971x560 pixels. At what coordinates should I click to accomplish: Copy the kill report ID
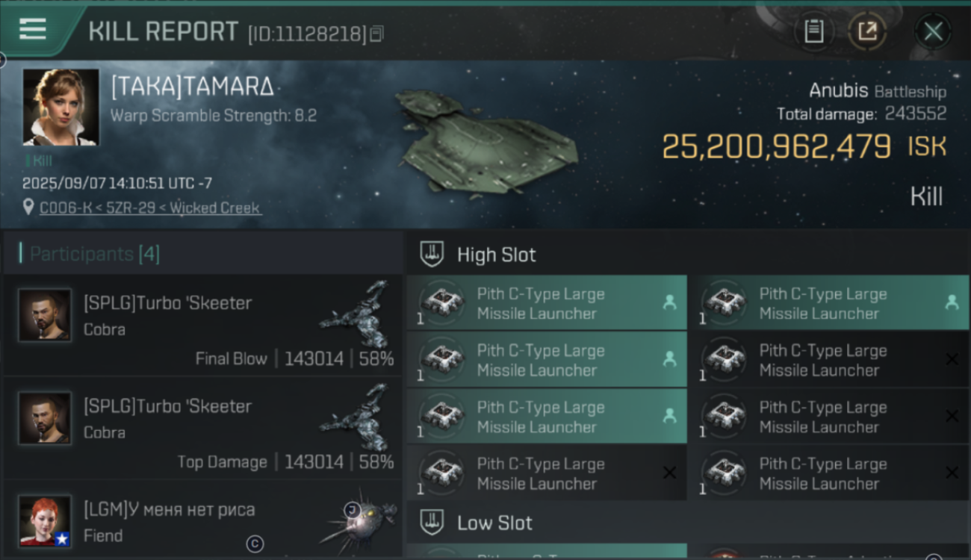coord(377,34)
